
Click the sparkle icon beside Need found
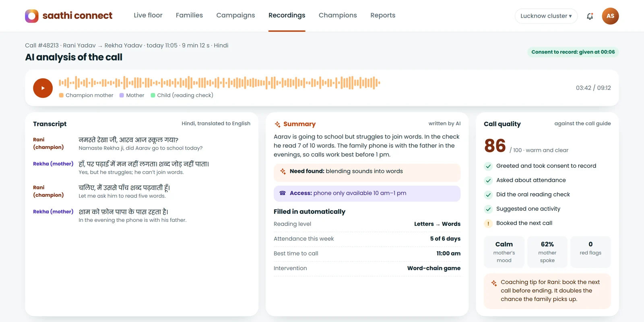tap(283, 171)
